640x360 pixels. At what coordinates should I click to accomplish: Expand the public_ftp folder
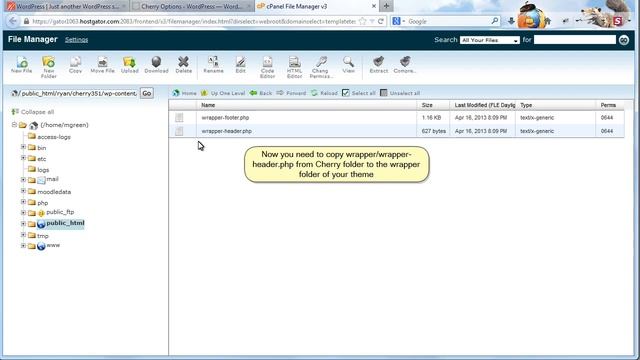23,212
